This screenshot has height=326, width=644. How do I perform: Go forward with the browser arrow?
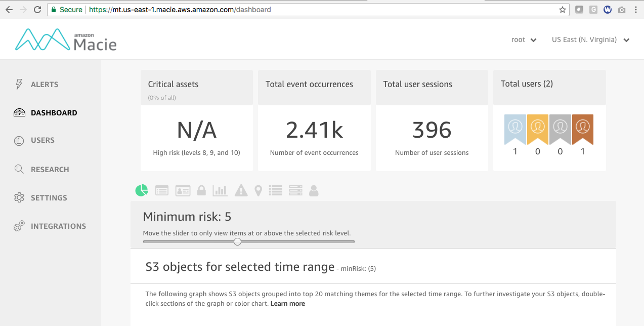coord(23,10)
